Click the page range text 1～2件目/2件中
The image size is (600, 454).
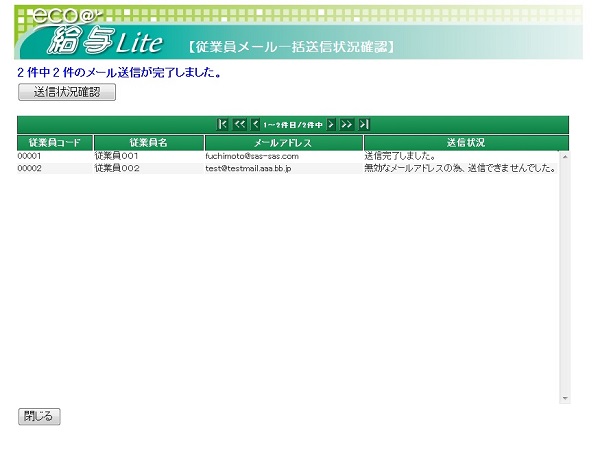click(x=293, y=125)
